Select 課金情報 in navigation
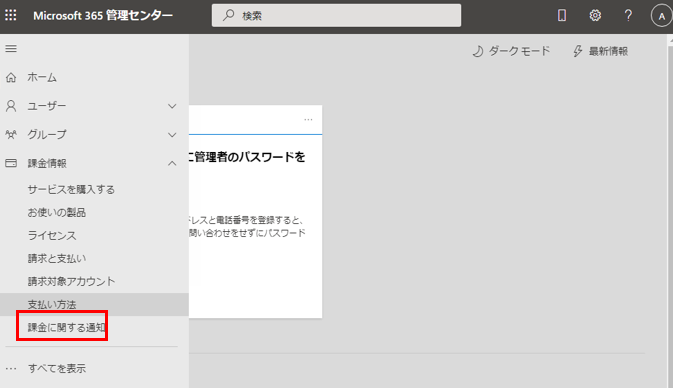673x388 pixels. pyautogui.click(x=47, y=163)
